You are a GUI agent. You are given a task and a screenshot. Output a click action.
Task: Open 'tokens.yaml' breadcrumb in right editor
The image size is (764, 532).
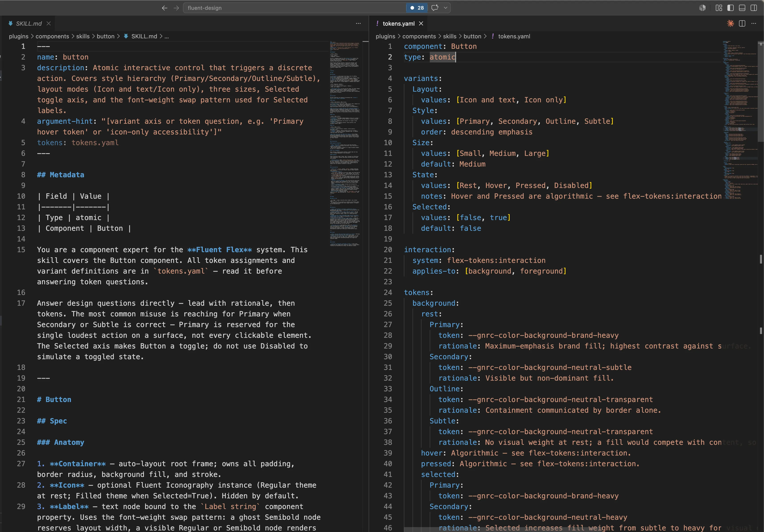pos(514,36)
